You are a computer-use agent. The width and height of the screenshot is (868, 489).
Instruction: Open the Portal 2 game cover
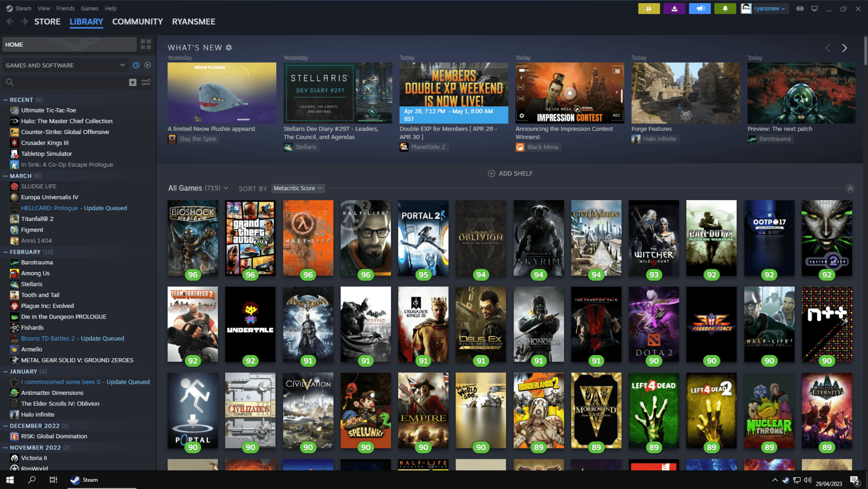coord(423,238)
